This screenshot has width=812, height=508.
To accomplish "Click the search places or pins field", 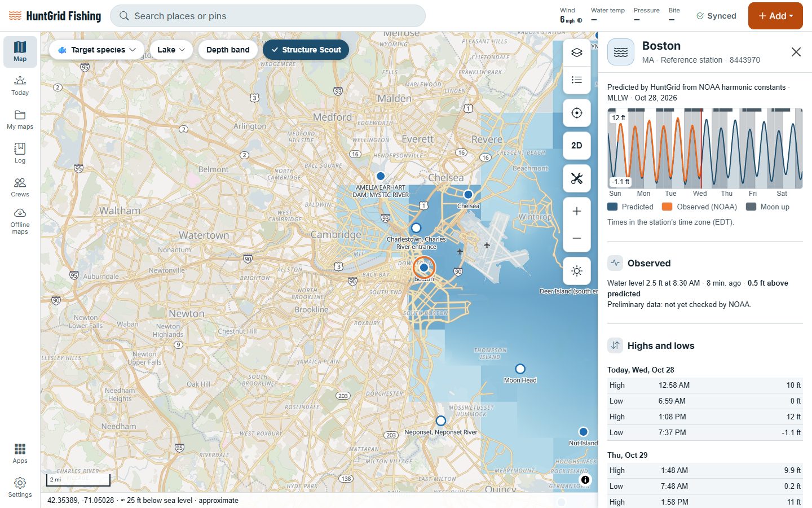I will pos(268,16).
